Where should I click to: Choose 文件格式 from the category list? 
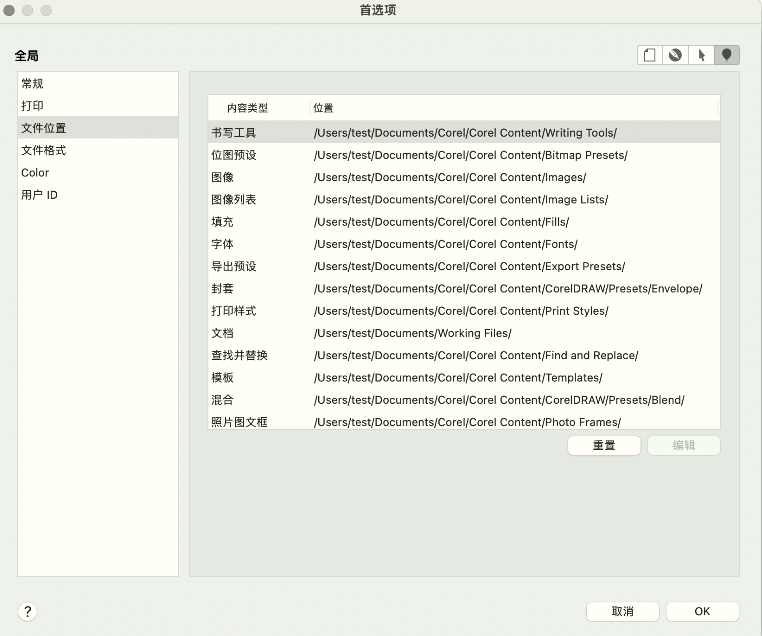pos(44,150)
